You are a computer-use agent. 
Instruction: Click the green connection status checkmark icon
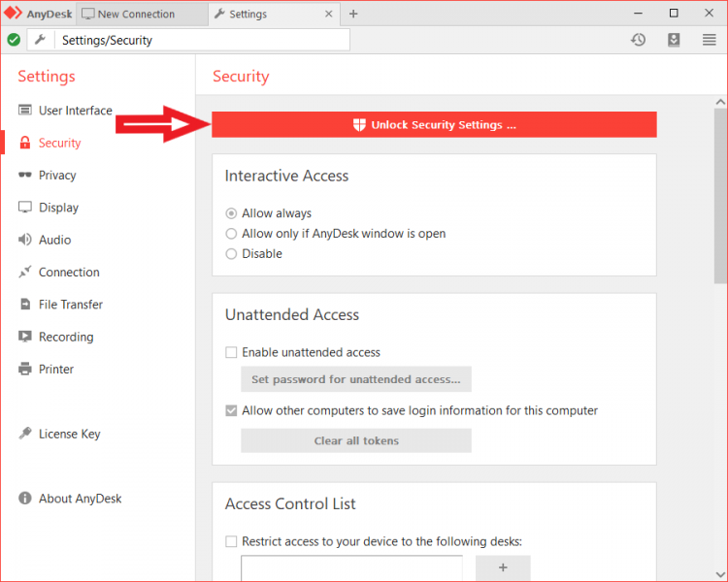[14, 40]
